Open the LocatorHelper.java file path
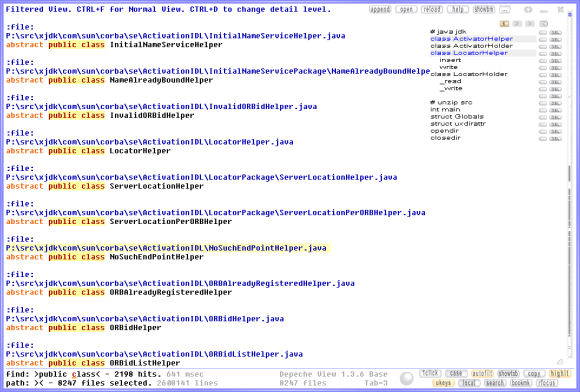The width and height of the screenshot is (580, 392). click(x=150, y=142)
